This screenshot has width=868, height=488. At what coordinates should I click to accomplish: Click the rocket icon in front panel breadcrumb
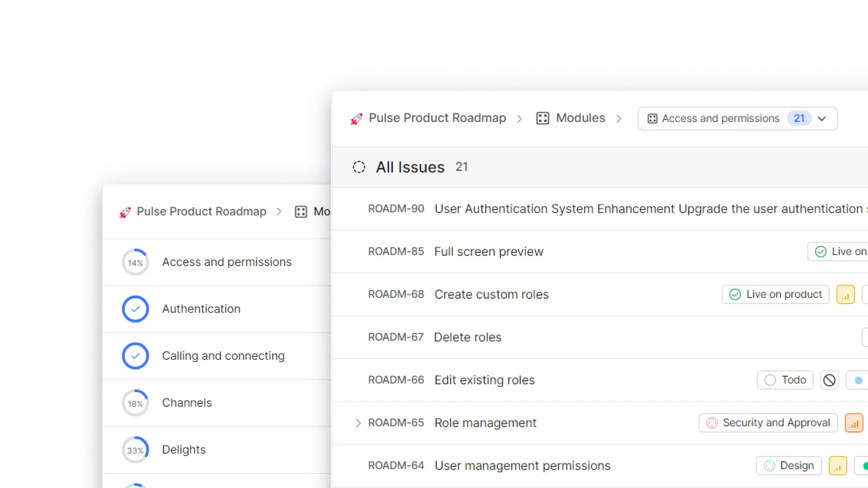(356, 119)
